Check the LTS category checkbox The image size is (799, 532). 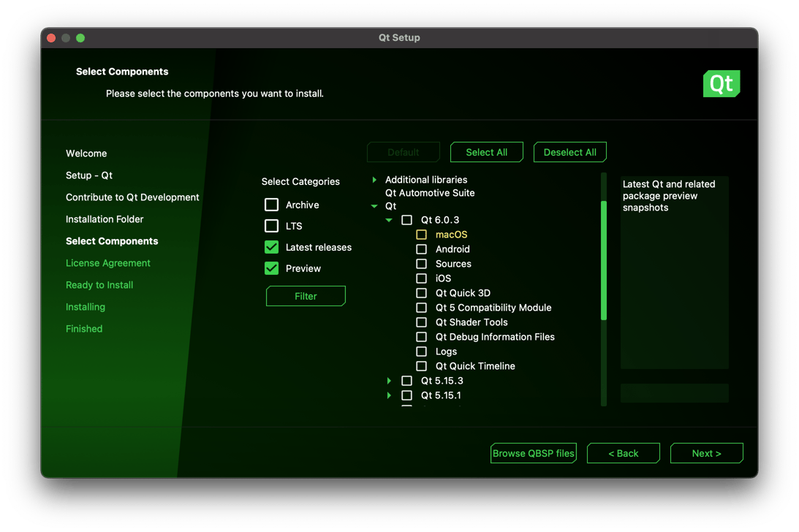coord(271,226)
